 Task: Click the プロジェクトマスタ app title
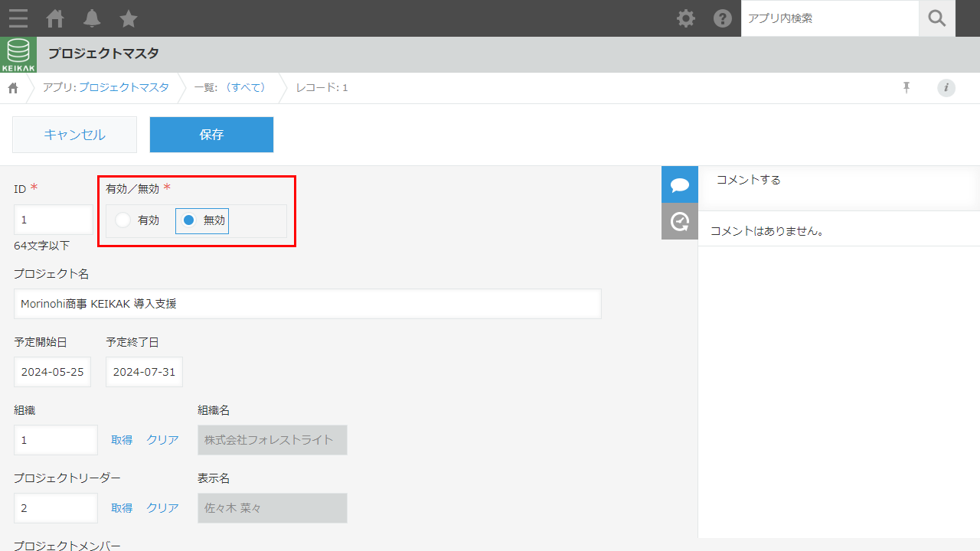click(103, 54)
